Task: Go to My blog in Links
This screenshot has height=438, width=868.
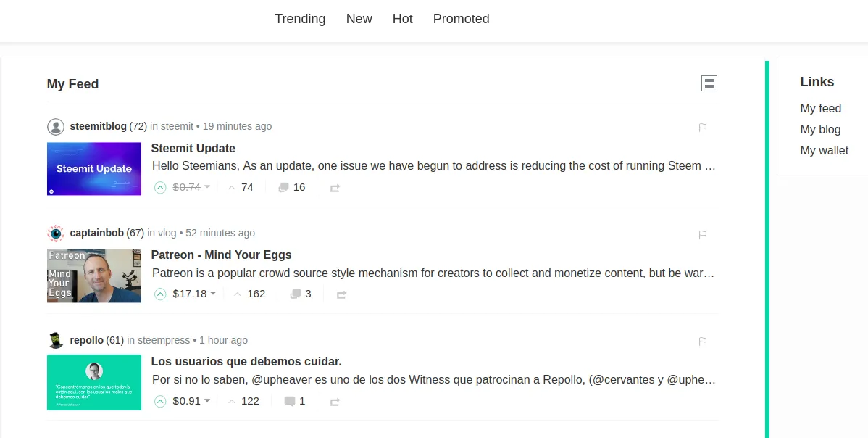Action: (820, 130)
